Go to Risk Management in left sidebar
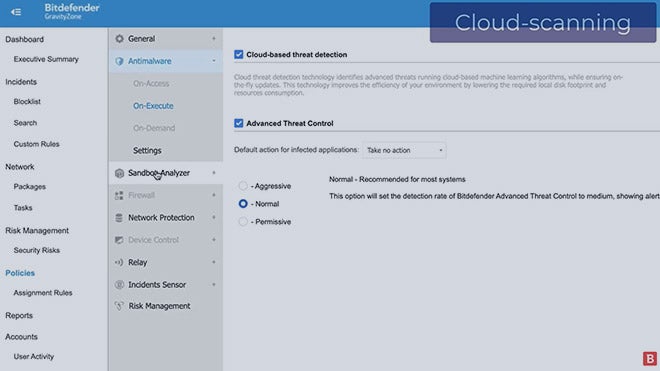The image size is (660, 371). pos(37,230)
